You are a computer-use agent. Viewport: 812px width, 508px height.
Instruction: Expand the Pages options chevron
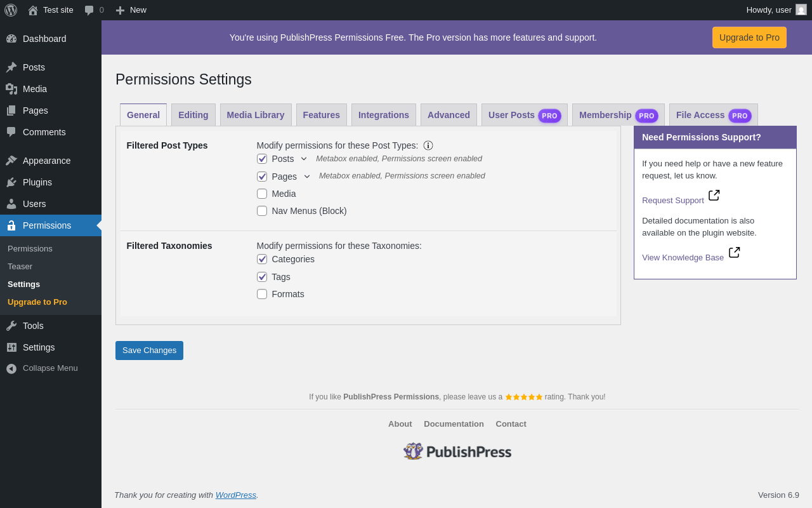(307, 177)
